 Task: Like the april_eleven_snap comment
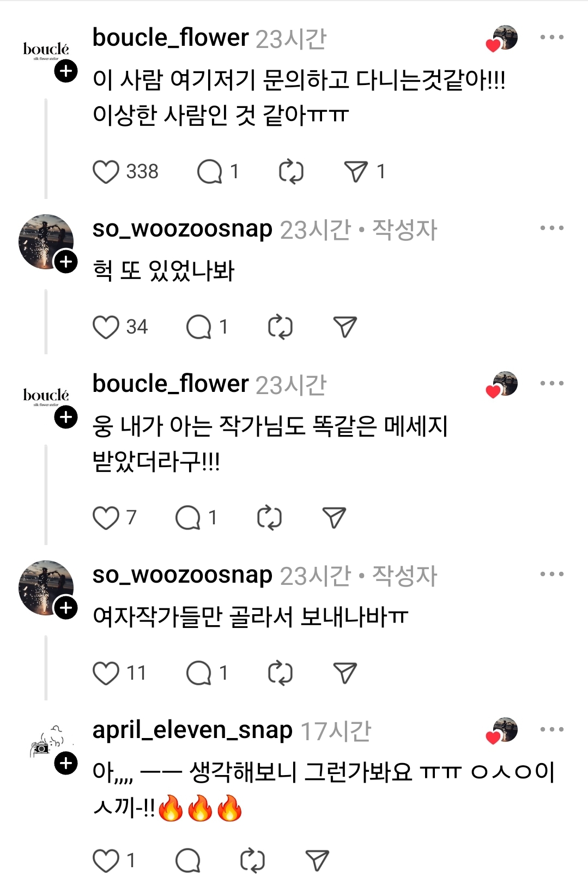(106, 861)
